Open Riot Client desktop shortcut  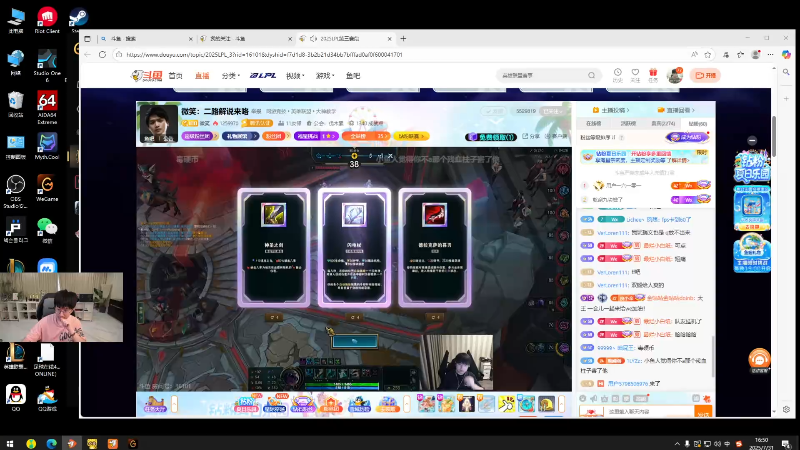[x=47, y=20]
